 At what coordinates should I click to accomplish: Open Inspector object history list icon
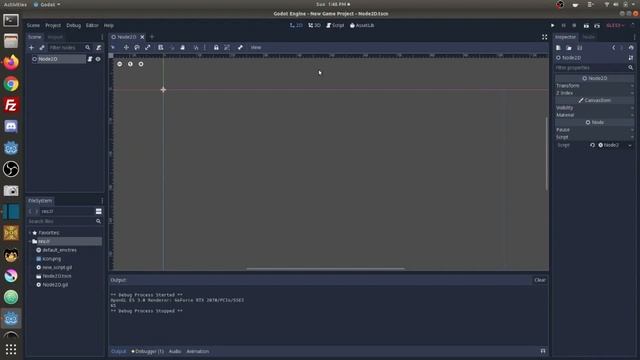631,48
